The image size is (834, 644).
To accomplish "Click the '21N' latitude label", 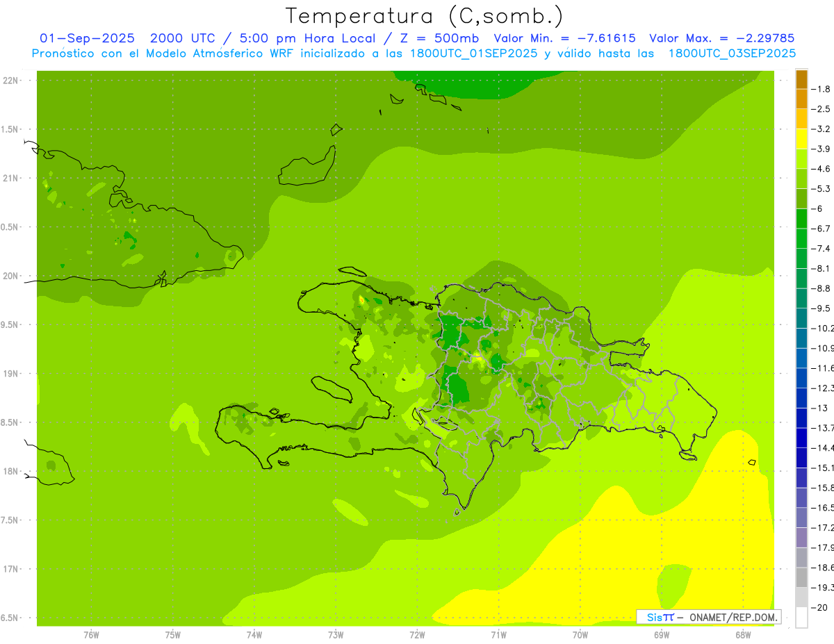I will (11, 179).
